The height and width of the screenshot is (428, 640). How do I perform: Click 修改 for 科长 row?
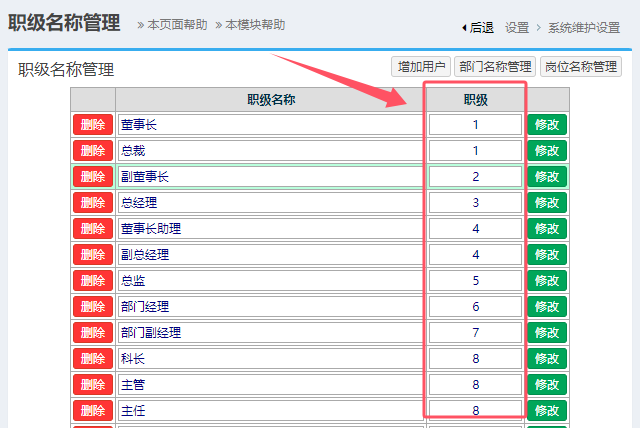coord(547,359)
